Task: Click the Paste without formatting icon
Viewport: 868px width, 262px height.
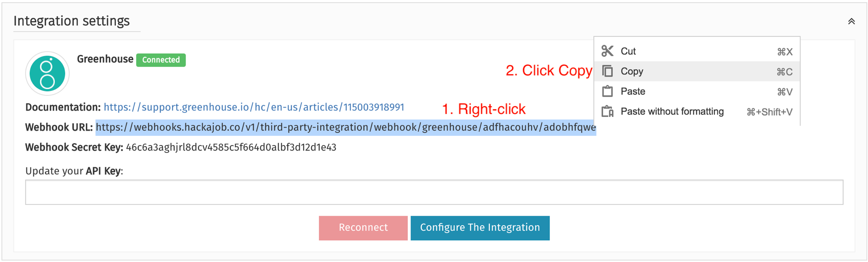Action: click(x=607, y=111)
